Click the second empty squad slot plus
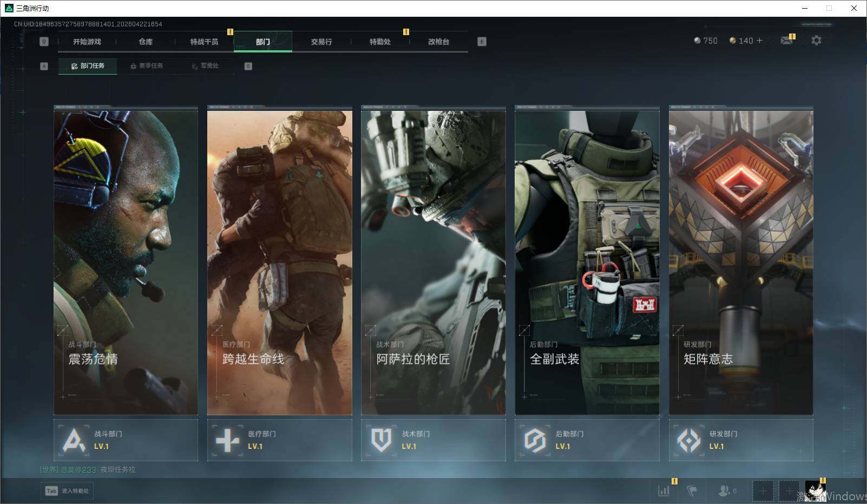This screenshot has height=504, width=867. (x=789, y=490)
